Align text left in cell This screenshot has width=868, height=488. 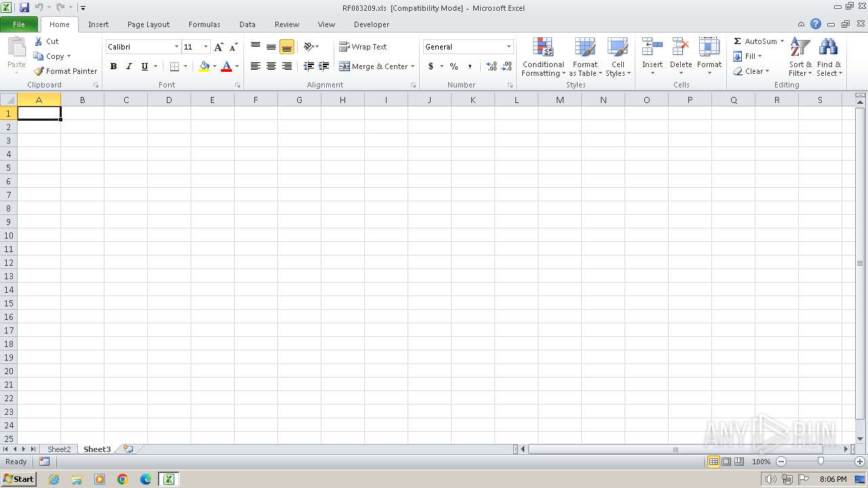point(256,66)
